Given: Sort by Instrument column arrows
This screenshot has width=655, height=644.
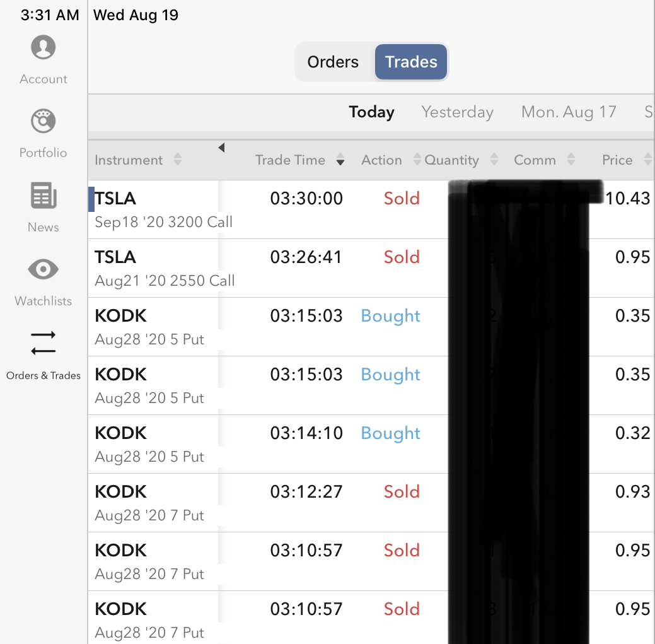Looking at the screenshot, I should point(178,160).
